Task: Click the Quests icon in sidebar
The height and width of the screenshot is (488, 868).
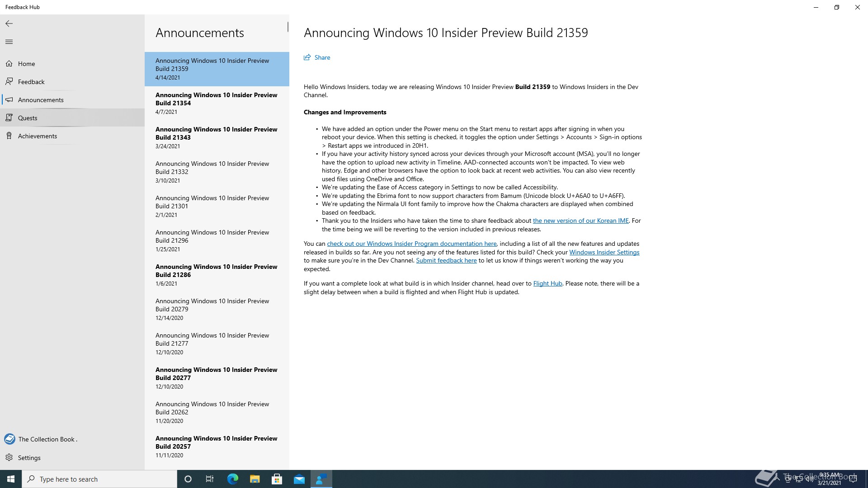Action: coord(9,118)
